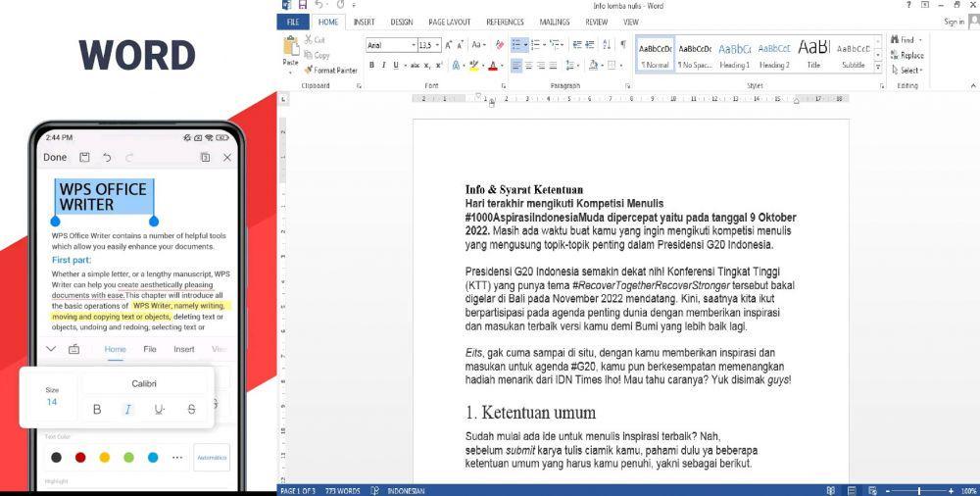Tap Done in the WPS phone toolbar
The height and width of the screenshot is (496, 980).
pos(55,158)
